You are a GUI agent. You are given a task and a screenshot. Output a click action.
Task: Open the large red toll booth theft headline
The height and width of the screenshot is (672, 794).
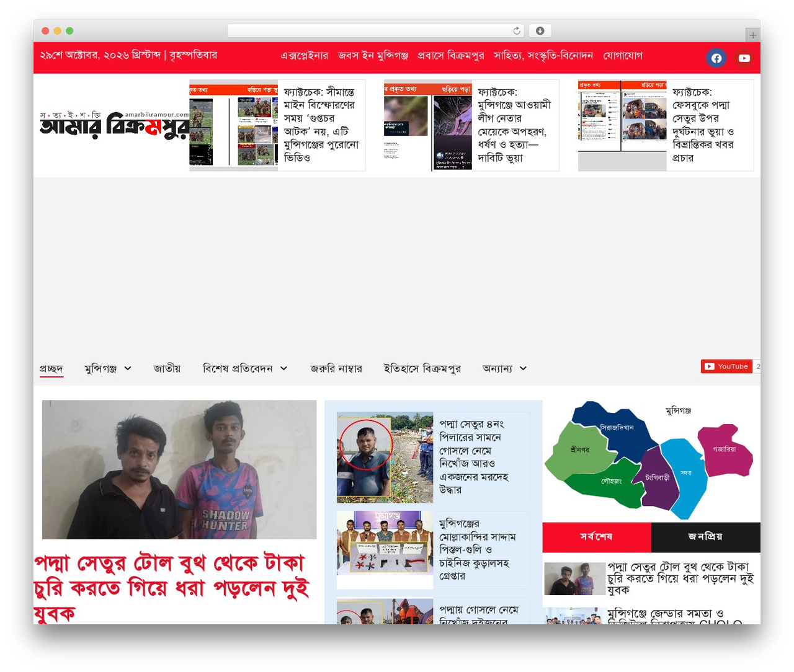[172, 588]
